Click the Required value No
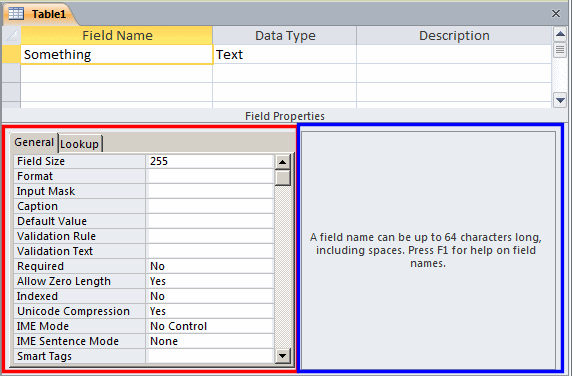 point(210,267)
